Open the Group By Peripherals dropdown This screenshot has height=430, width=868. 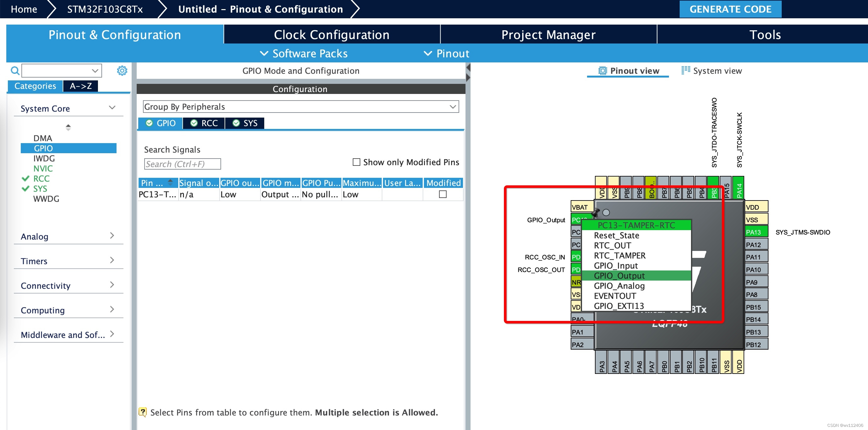click(453, 107)
